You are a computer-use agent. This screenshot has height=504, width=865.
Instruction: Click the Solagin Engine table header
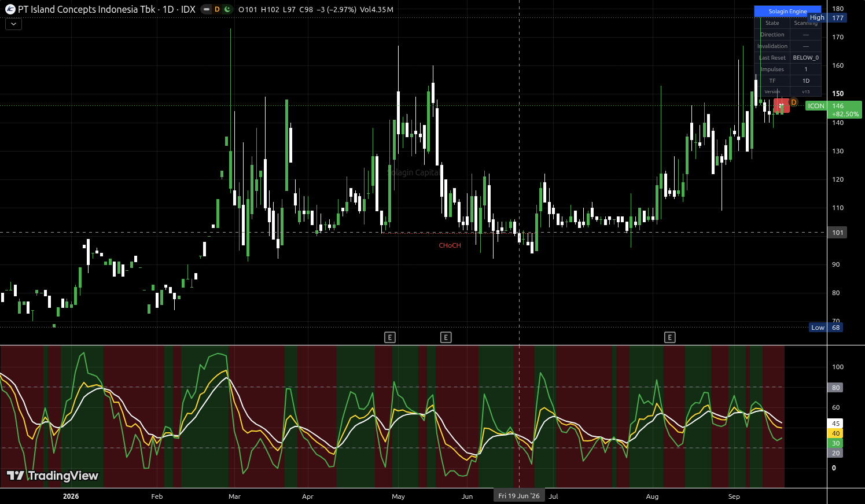tap(787, 12)
